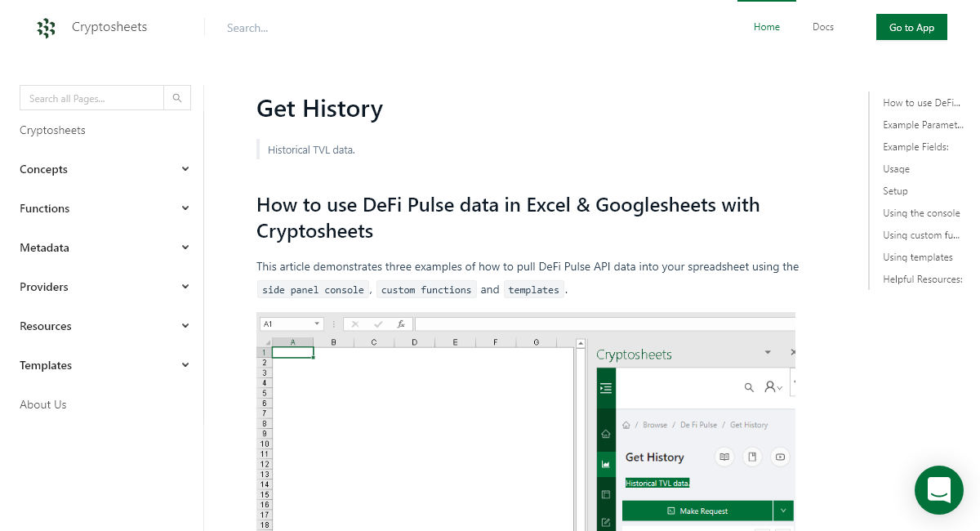Screen dimensions: 980x531
Task: Open the user account icon in the add-in
Action: [x=771, y=387]
